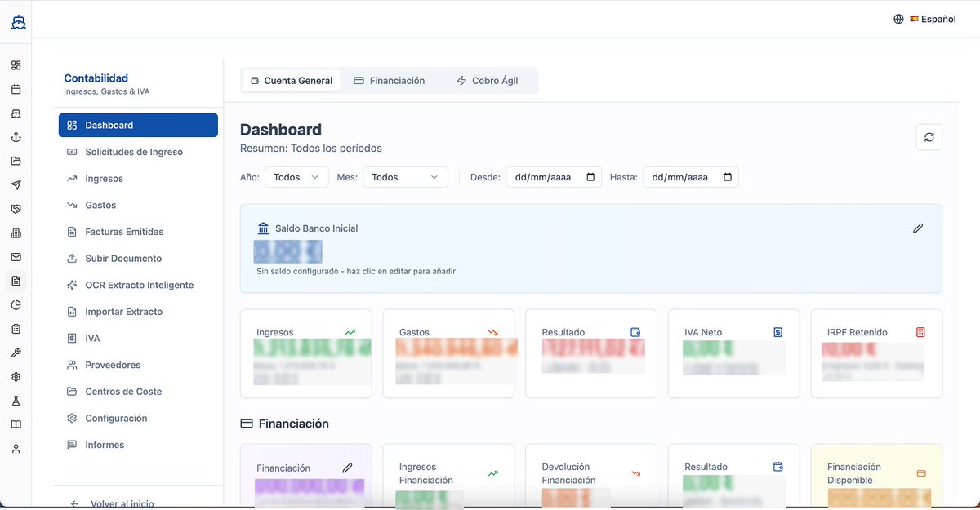Go to the Gastos menu item

point(138,205)
